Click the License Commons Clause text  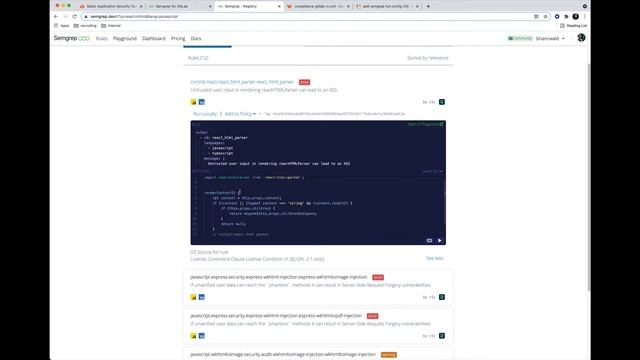(257, 259)
